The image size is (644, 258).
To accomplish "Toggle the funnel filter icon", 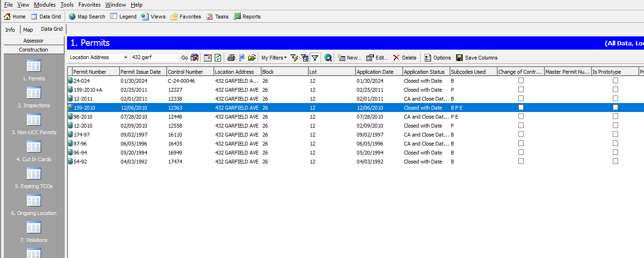I will [x=315, y=58].
